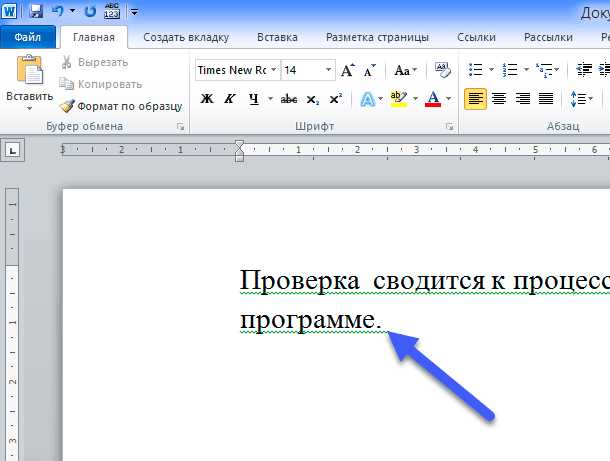Image resolution: width=610 pixels, height=461 pixels.
Task: Apply superscript formatting
Action: [x=335, y=99]
